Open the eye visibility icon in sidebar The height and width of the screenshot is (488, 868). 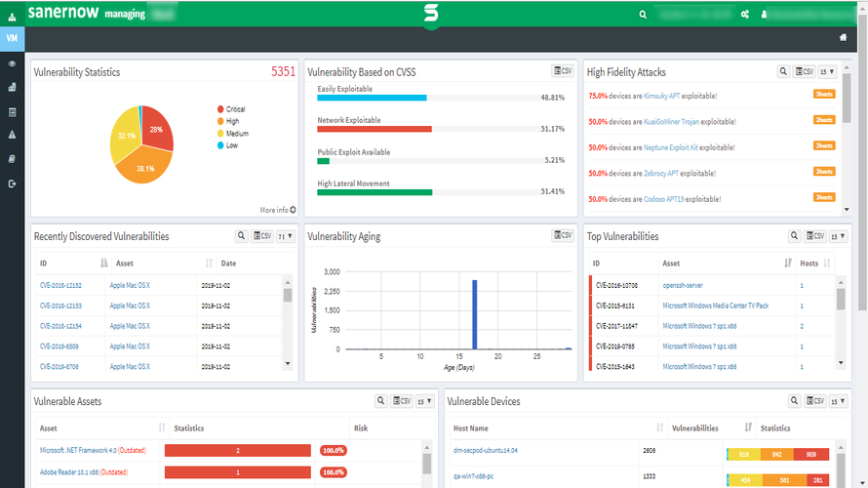pyautogui.click(x=12, y=63)
